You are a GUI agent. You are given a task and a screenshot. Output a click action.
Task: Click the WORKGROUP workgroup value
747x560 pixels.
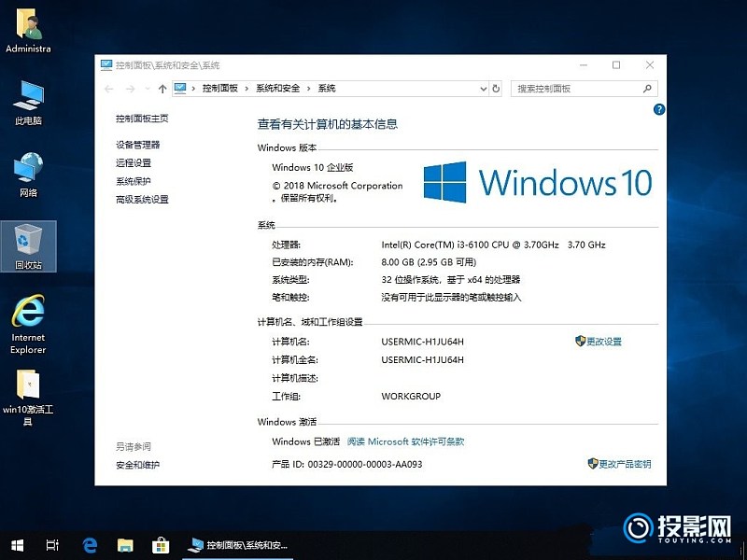click(411, 396)
